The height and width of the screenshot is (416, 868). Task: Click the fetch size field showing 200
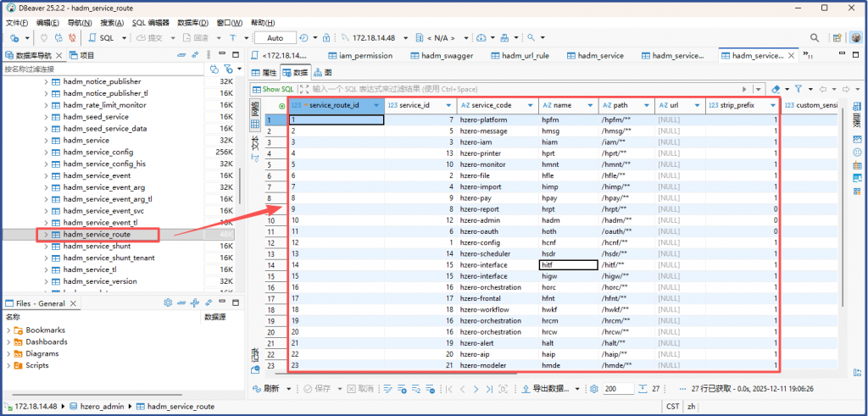[x=617, y=388]
